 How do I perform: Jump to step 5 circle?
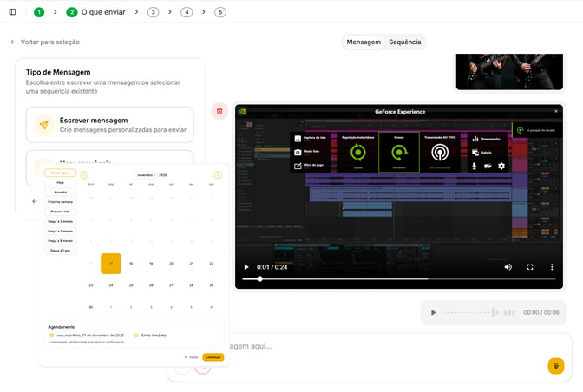(220, 12)
